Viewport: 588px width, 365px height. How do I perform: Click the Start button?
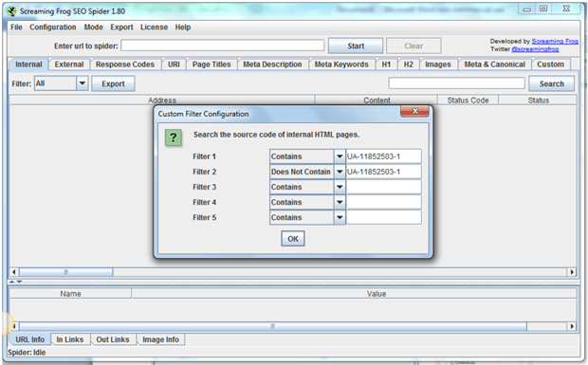point(356,46)
